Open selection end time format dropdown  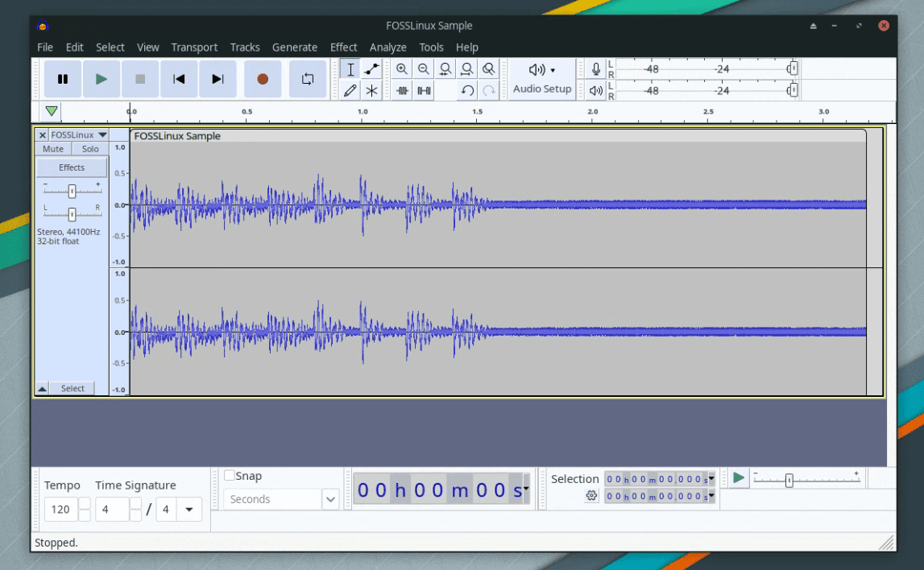click(712, 496)
